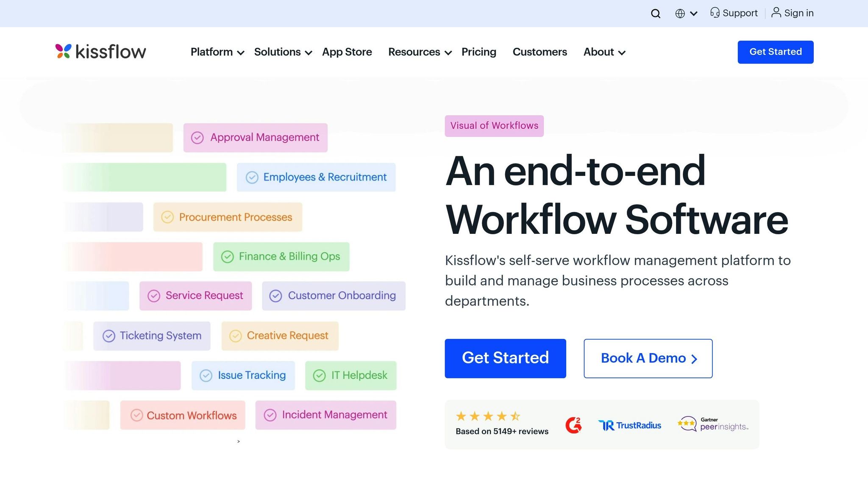Expand the Resources dropdown menu
Viewport: 868px width, 488px height.
(420, 52)
